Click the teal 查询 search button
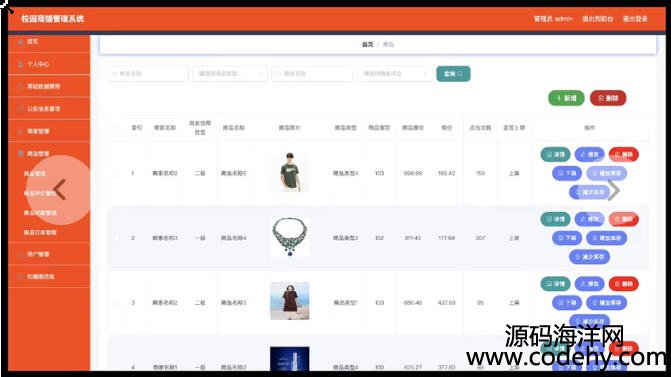 click(453, 74)
